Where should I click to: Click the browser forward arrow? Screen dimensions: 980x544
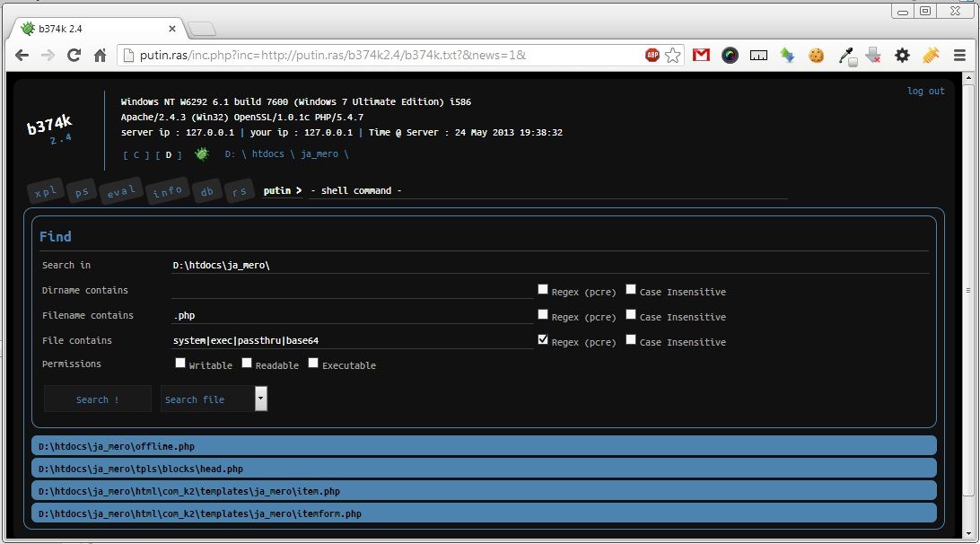[x=48, y=55]
